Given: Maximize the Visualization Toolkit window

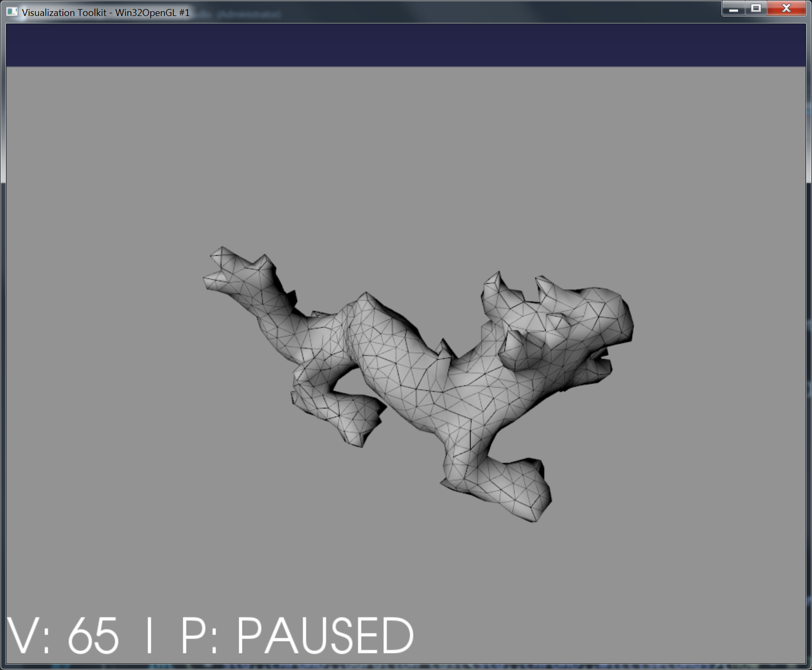Looking at the screenshot, I should (756, 9).
